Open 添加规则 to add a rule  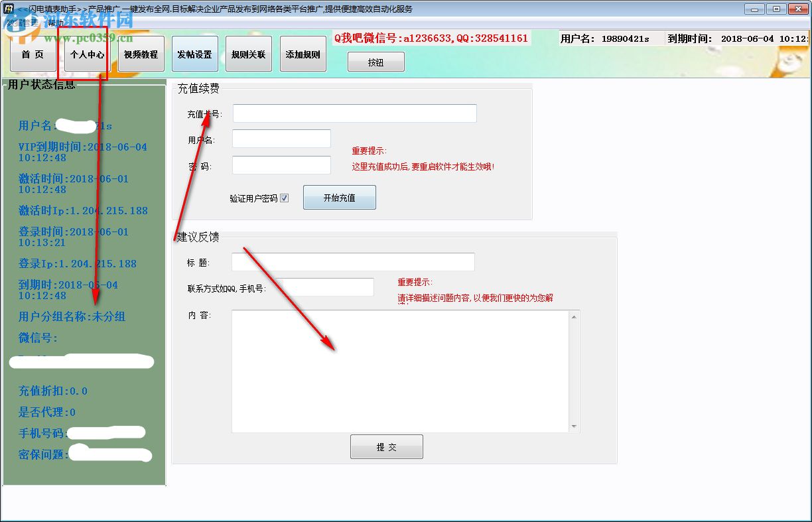303,56
